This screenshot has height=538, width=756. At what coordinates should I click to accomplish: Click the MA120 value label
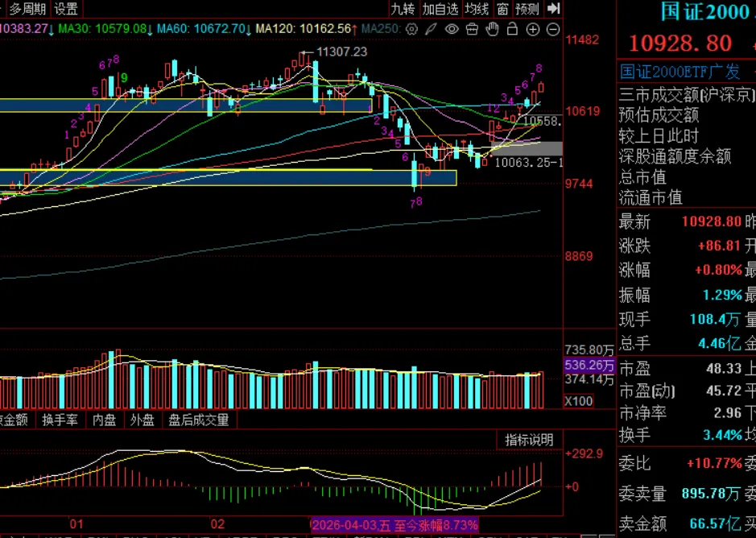pos(307,29)
